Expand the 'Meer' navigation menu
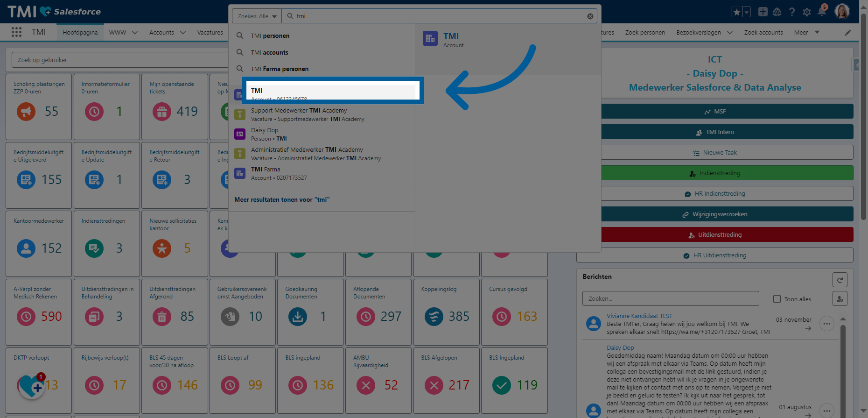 tap(807, 32)
